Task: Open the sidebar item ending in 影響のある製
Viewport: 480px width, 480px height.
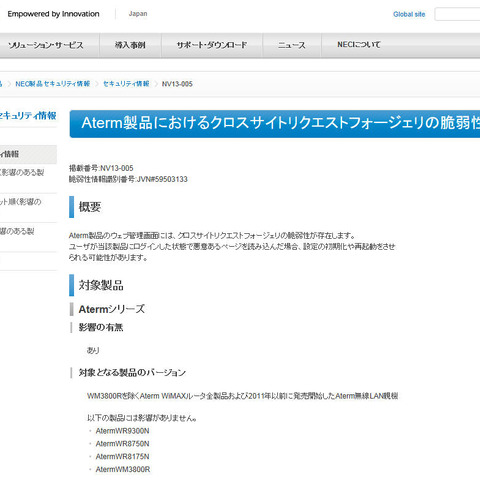Action: [x=22, y=173]
